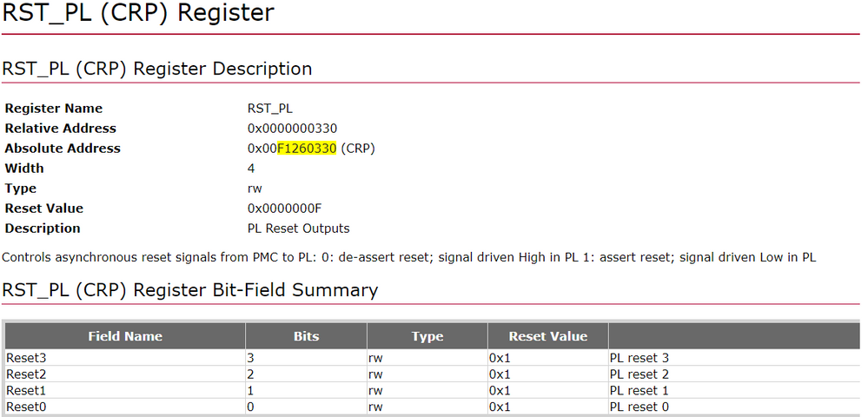Click the 'Relative Address' label
This screenshot has width=868, height=417.
coord(60,129)
